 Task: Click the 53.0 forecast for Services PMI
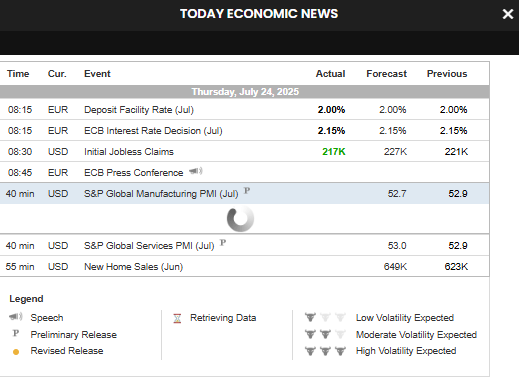397,246
